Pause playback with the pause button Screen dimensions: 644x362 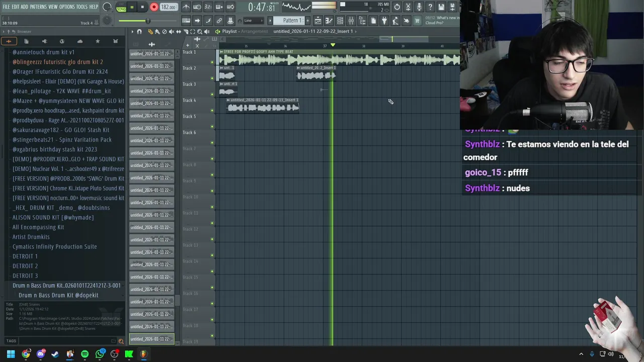pos(132,7)
